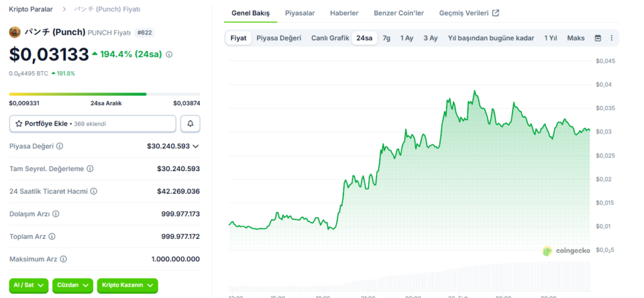Click info icon next to Dolaşım Arzı
The height and width of the screenshot is (298, 644).
click(56, 214)
